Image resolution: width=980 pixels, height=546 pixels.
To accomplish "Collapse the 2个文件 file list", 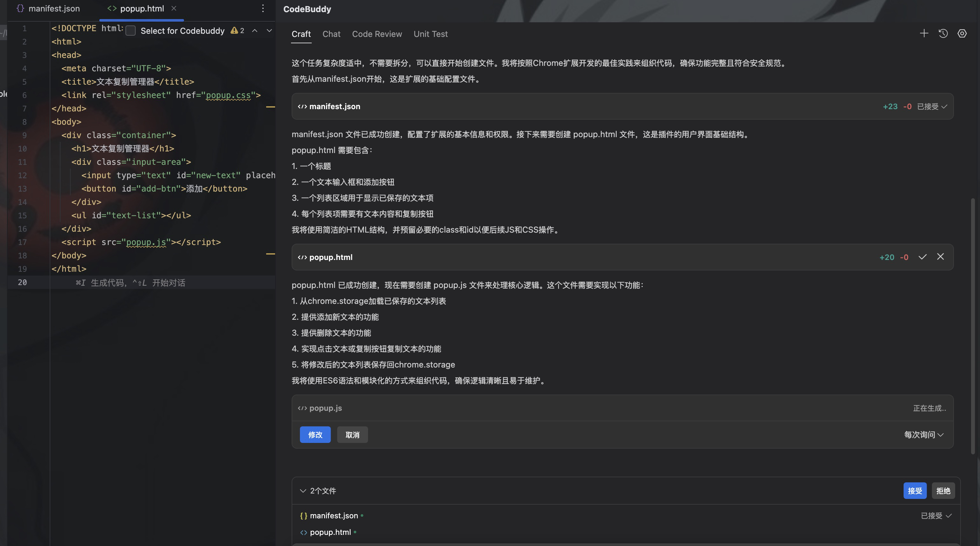I will click(303, 491).
